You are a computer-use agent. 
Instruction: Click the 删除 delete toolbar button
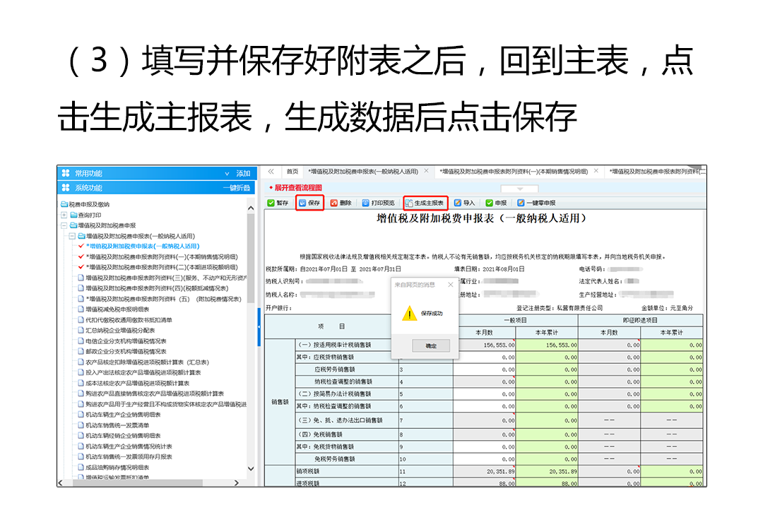click(341, 203)
